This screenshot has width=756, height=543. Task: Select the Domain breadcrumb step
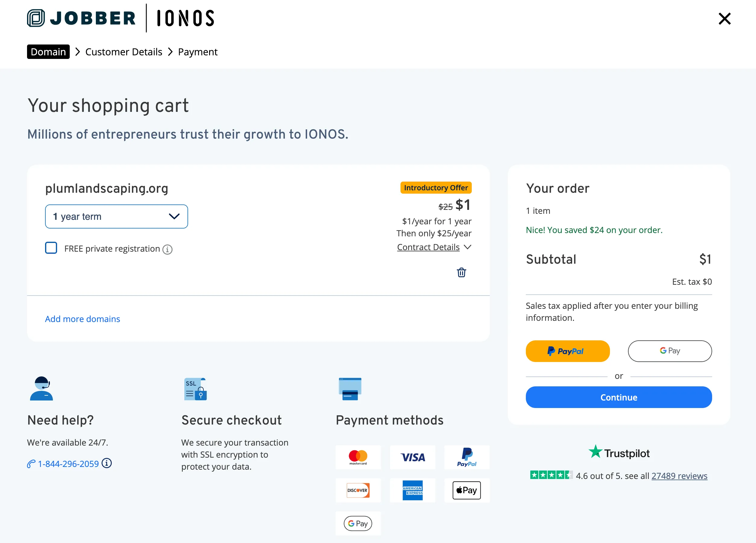tap(48, 52)
